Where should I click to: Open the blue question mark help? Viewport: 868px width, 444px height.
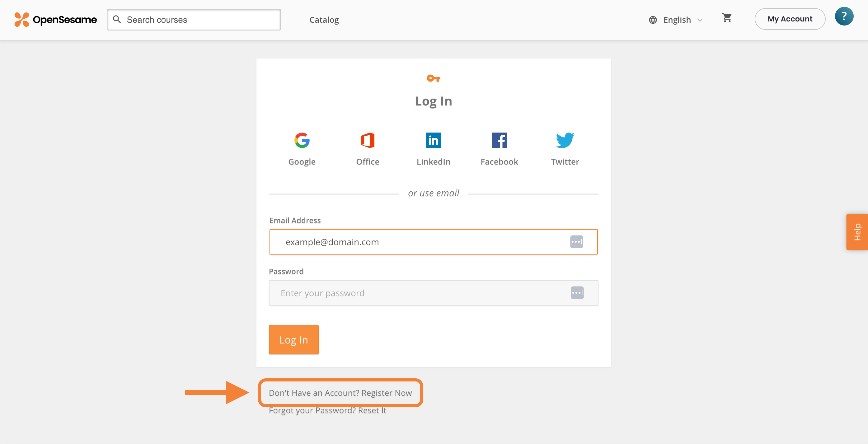tap(844, 16)
